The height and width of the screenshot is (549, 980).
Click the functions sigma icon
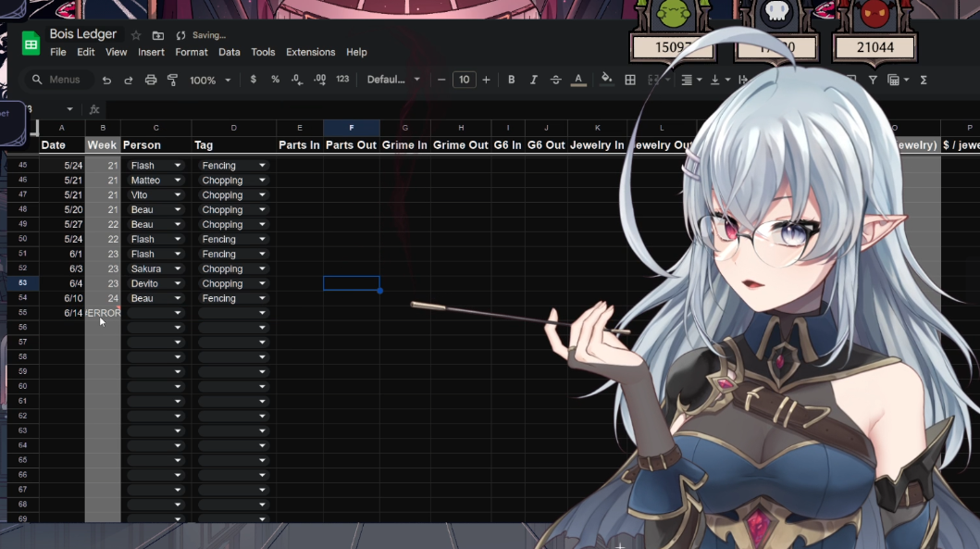[x=924, y=80]
